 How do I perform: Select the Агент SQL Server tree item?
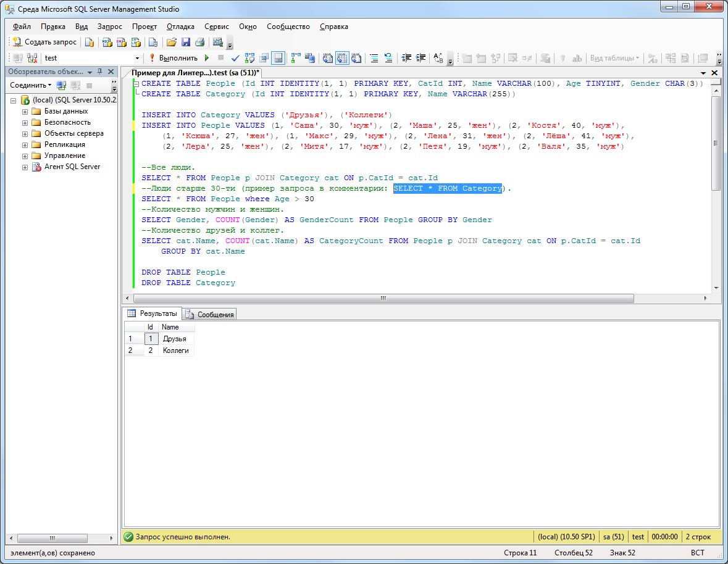72,167
